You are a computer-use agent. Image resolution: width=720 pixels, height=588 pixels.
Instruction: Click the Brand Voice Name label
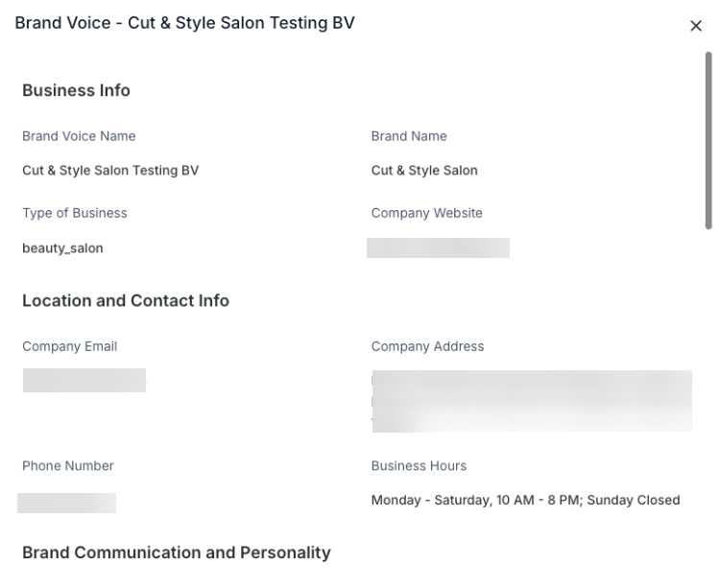coord(79,136)
